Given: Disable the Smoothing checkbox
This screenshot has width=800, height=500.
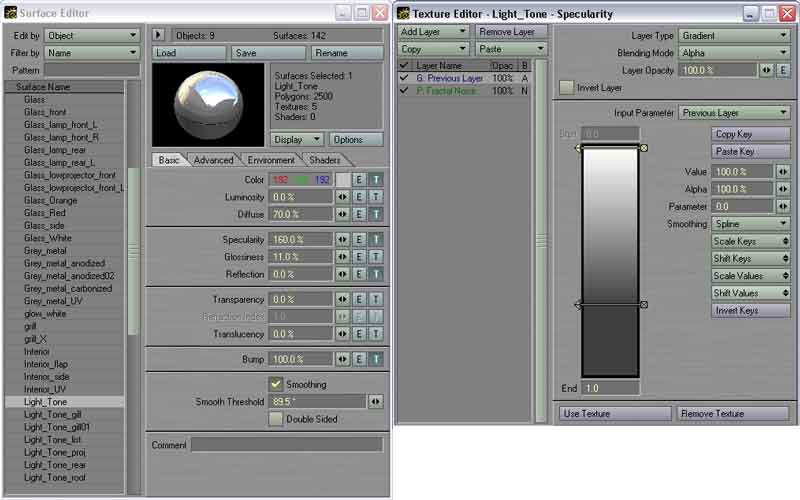Looking at the screenshot, I should click(x=276, y=384).
